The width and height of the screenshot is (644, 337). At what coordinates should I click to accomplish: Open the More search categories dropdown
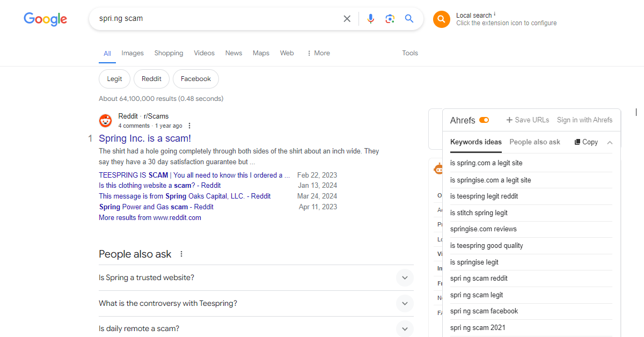coord(318,53)
